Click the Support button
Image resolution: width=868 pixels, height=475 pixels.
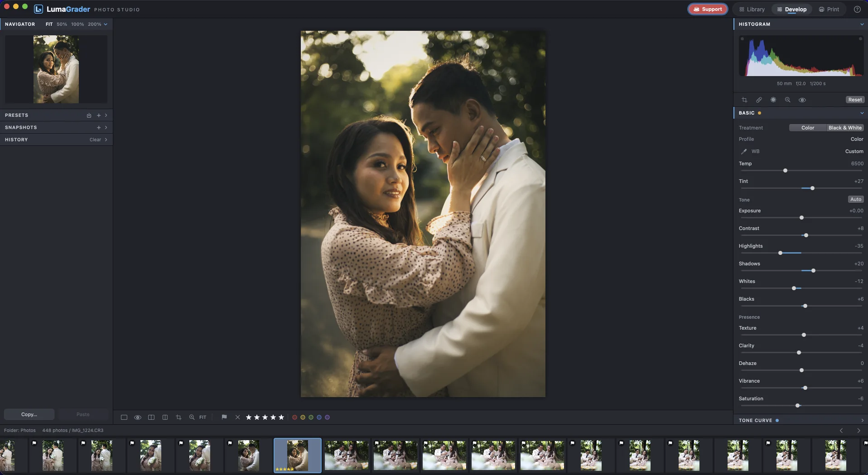[708, 9]
